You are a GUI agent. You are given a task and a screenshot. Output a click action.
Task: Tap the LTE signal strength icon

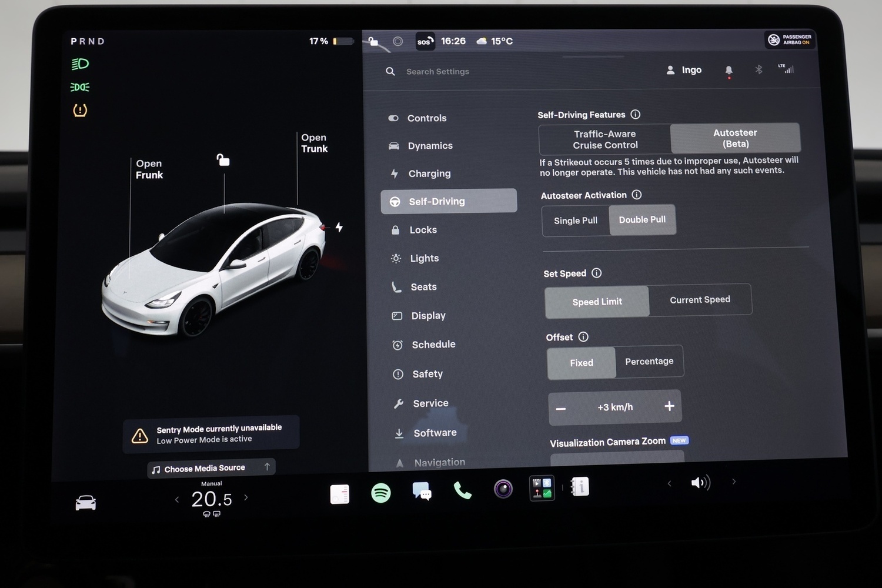click(786, 68)
